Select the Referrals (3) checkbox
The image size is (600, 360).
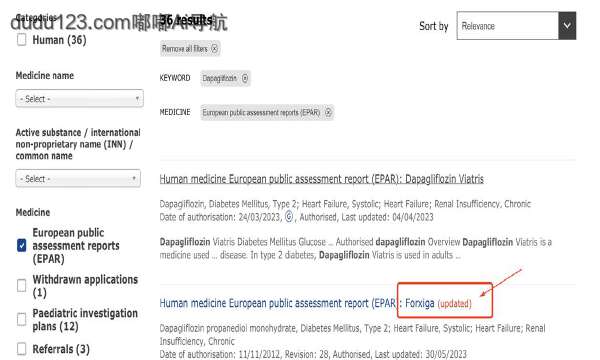click(22, 349)
